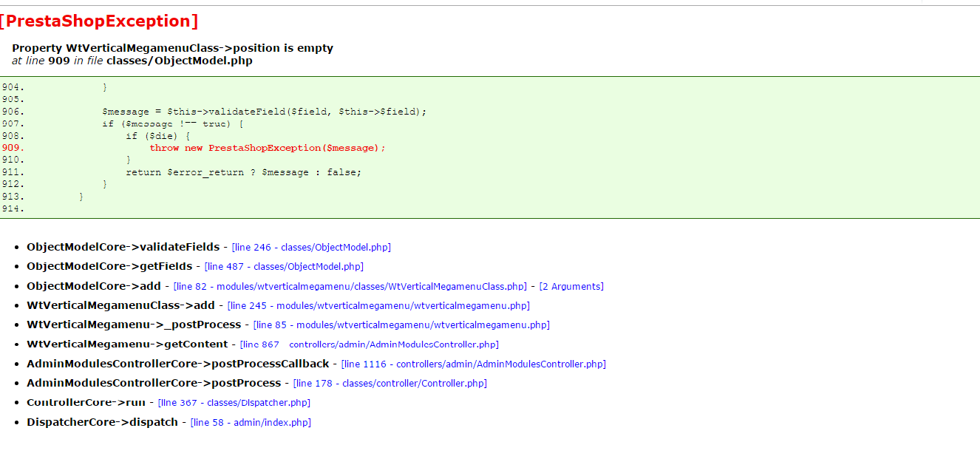Click the 'WtVerticalMegamenuClass->add' trace entry
The image size is (980, 462).
120,305
